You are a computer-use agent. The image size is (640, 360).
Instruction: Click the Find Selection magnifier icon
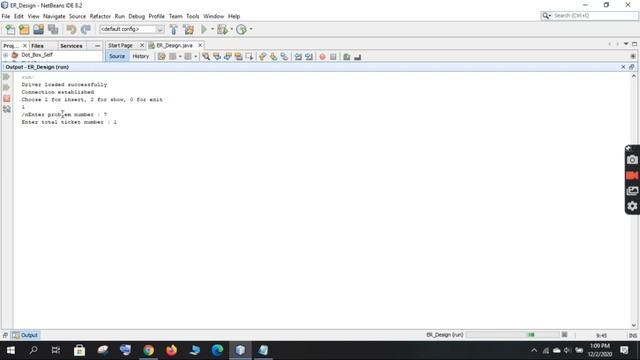206,57
